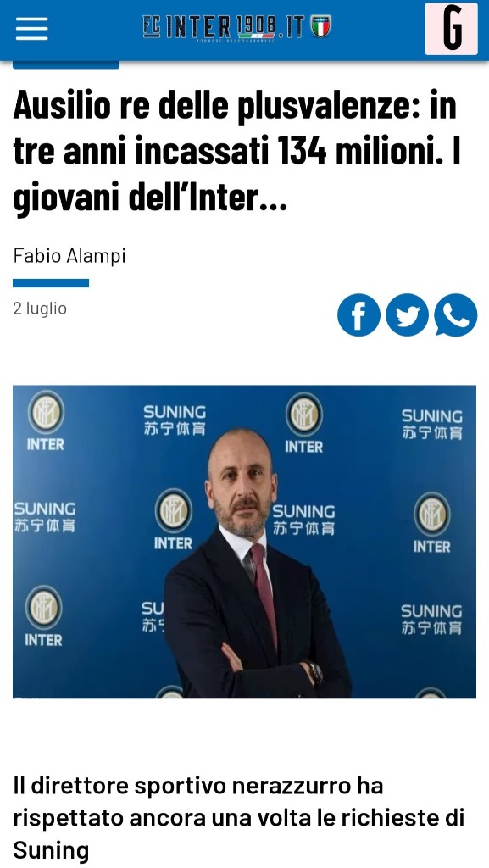Tap the subtitle about direttore sportivo
The width and height of the screenshot is (489, 868).
click(x=238, y=818)
